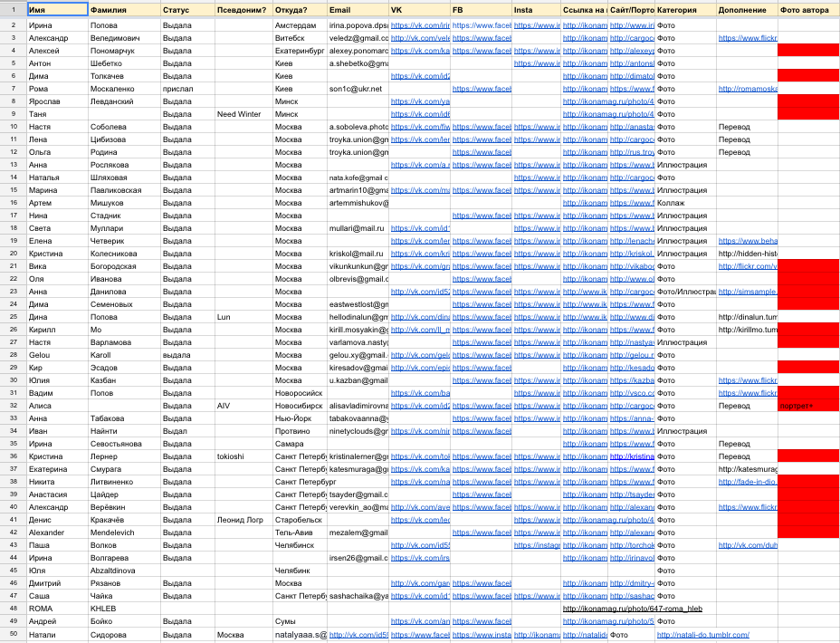Screen dimensions: 840x643
Task: Select the KHLEB surname cell
Action: [124, 609]
